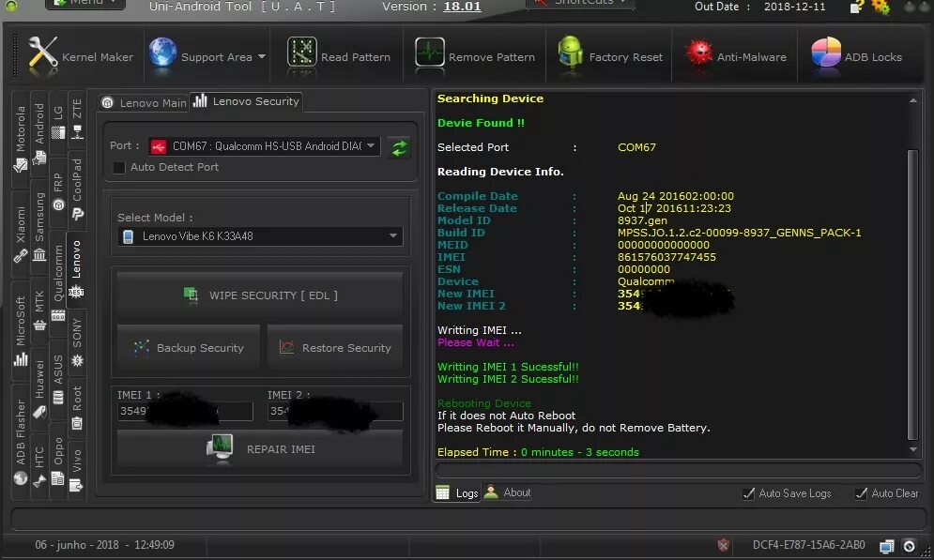The height and width of the screenshot is (560, 934).
Task: Switch to the About tab
Action: coord(508,492)
